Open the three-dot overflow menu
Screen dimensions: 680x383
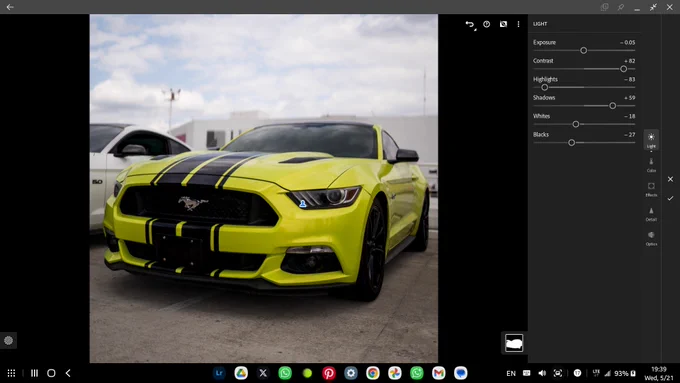point(518,24)
